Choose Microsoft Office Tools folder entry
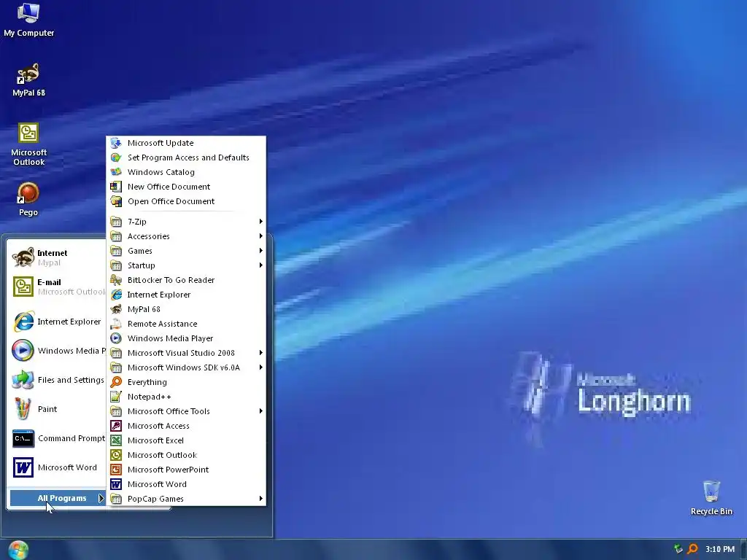 pyautogui.click(x=186, y=411)
